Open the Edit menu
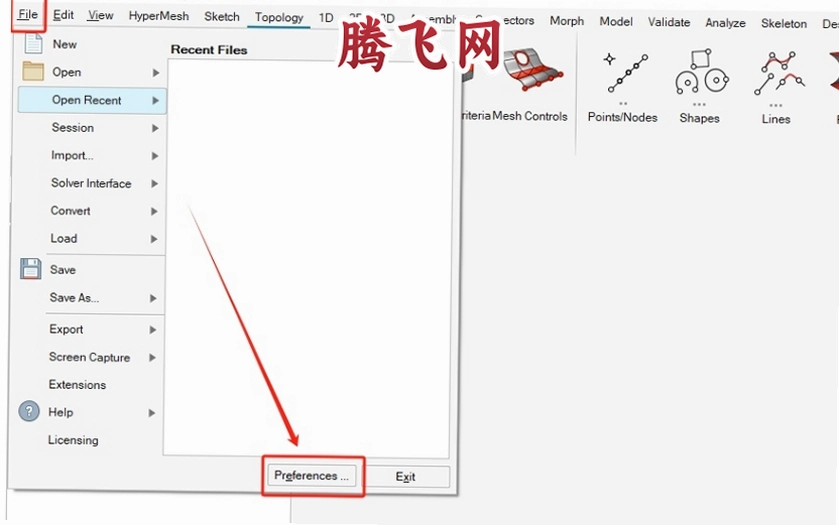Image resolution: width=839 pixels, height=525 pixels. coord(63,15)
